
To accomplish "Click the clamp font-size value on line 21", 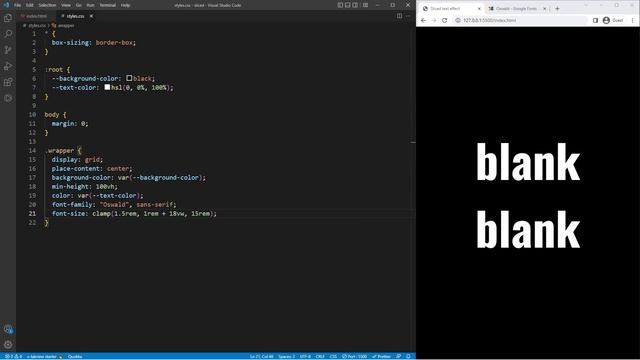I will (x=154, y=213).
